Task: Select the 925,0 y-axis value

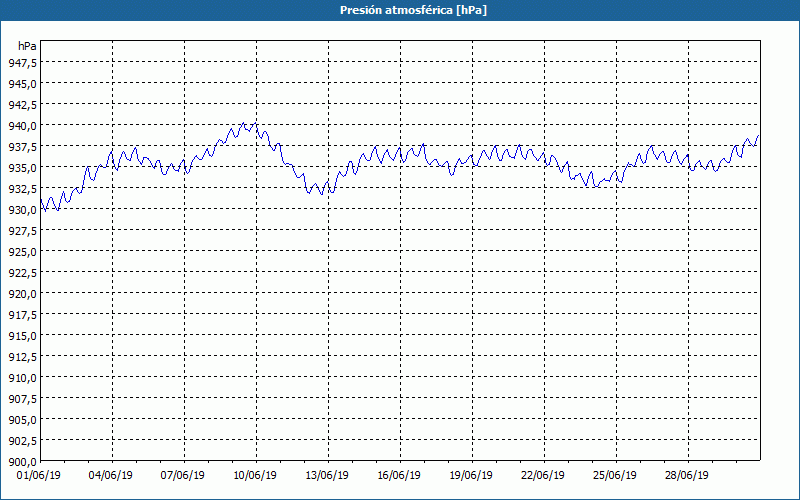Action: point(22,252)
